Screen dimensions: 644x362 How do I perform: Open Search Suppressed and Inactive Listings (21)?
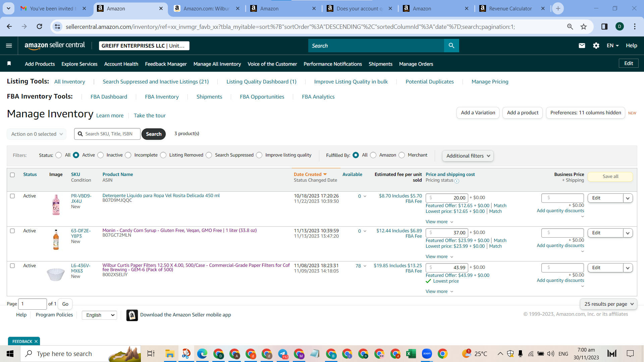pos(156,82)
